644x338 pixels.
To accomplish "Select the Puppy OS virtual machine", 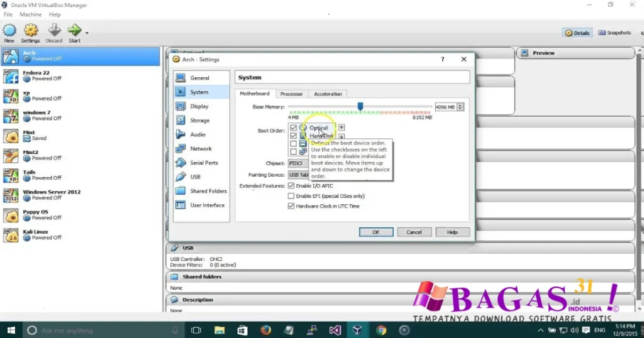I will (x=80, y=215).
